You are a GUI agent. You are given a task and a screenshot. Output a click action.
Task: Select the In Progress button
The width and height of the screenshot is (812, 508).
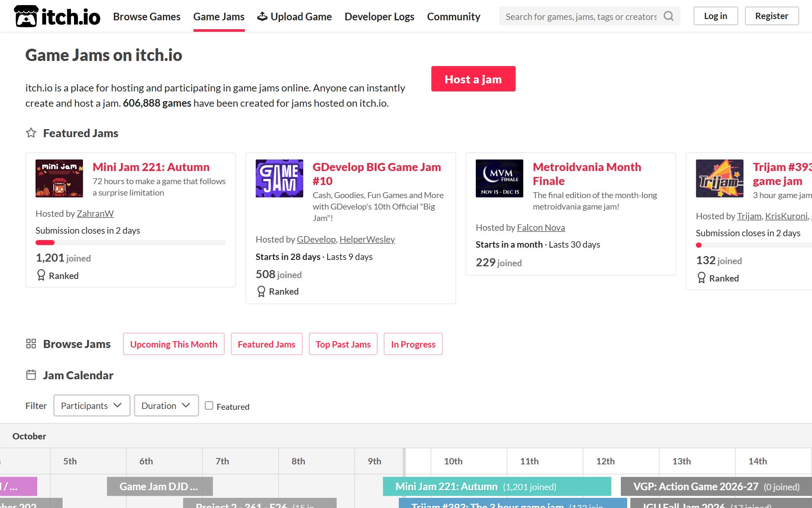pos(413,344)
